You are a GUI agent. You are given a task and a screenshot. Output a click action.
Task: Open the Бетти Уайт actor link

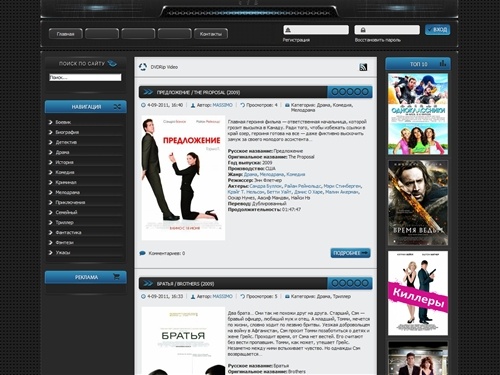(279, 192)
